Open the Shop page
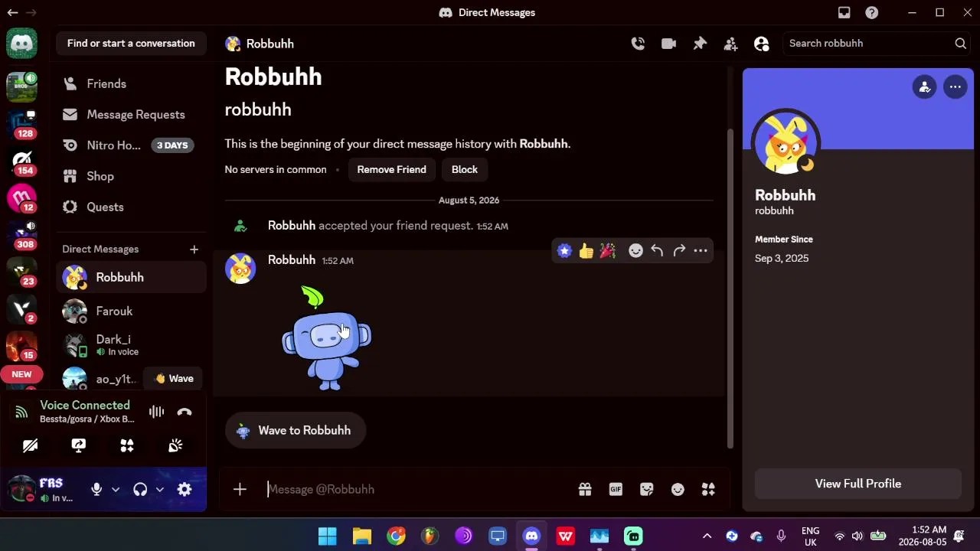This screenshot has height=551, width=980. coord(131,176)
